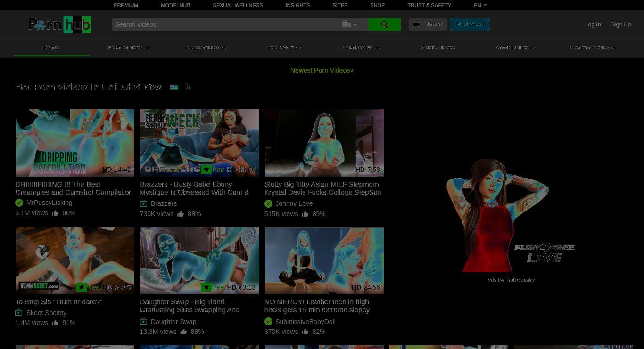Open the video thumbnail with duration 14:42
Viewport: 644px width, 349px height.
pyautogui.click(x=75, y=143)
